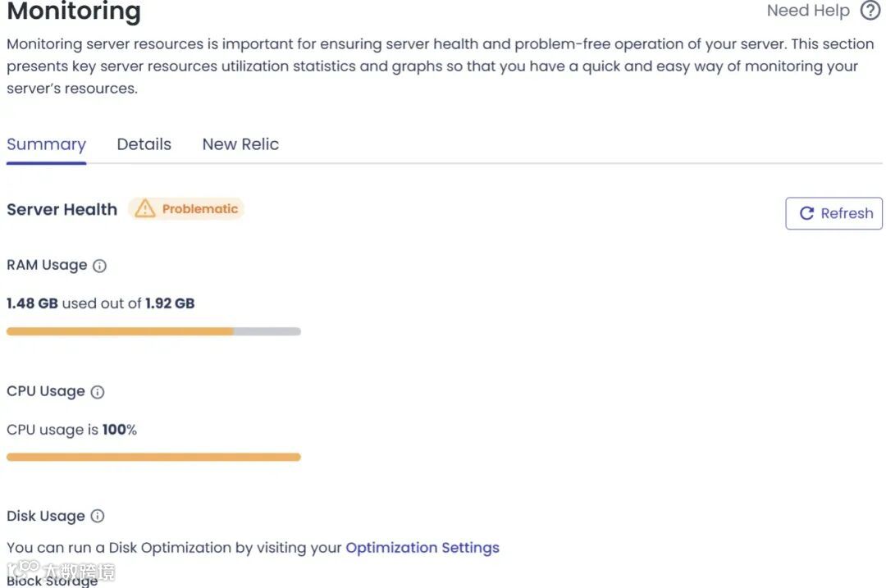
Task: Click the Disk Usage info icon
Action: (x=98, y=517)
